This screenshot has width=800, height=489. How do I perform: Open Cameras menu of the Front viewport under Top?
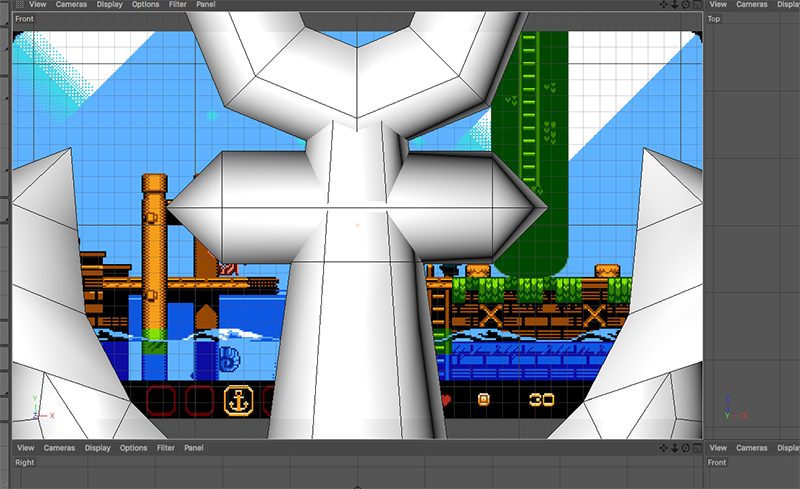[752, 448]
